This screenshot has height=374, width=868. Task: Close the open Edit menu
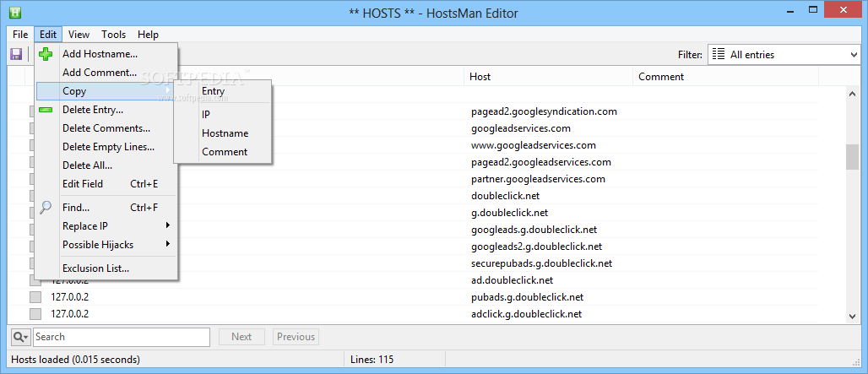click(48, 35)
